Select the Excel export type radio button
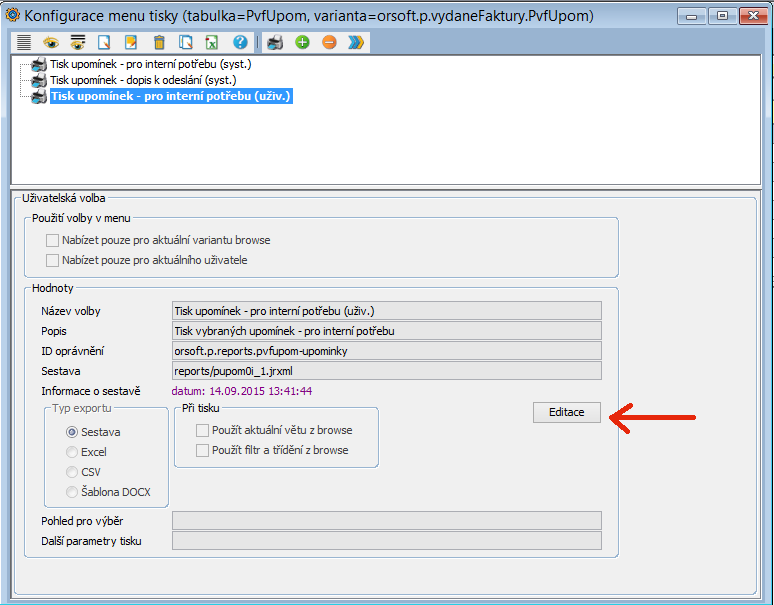The width and height of the screenshot is (774, 605). [71, 452]
